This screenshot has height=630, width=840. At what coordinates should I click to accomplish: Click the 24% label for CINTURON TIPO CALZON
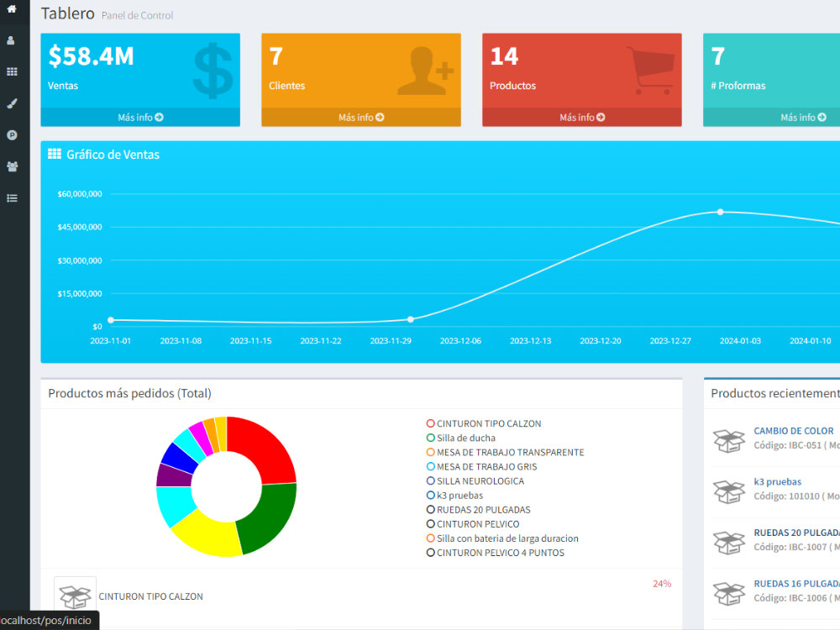(662, 584)
